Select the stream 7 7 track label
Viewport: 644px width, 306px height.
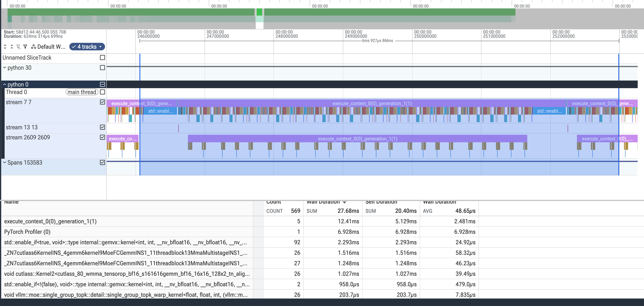point(18,102)
